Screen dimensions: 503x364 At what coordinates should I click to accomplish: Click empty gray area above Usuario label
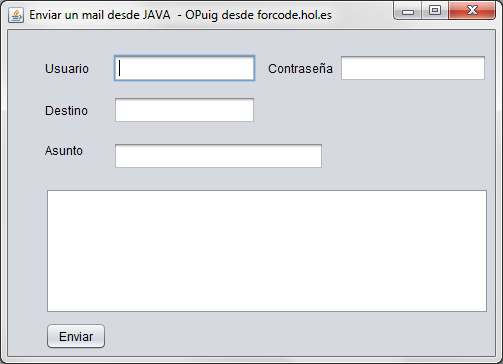(67, 43)
